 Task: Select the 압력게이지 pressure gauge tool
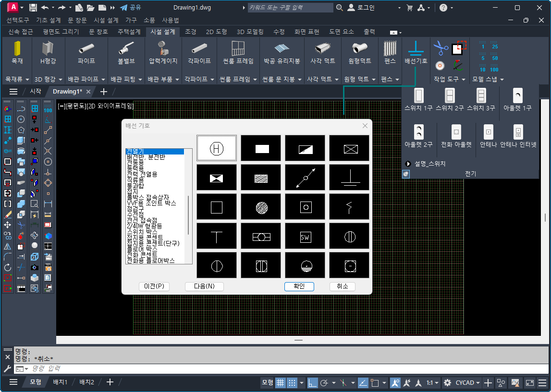pyautogui.click(x=163, y=50)
